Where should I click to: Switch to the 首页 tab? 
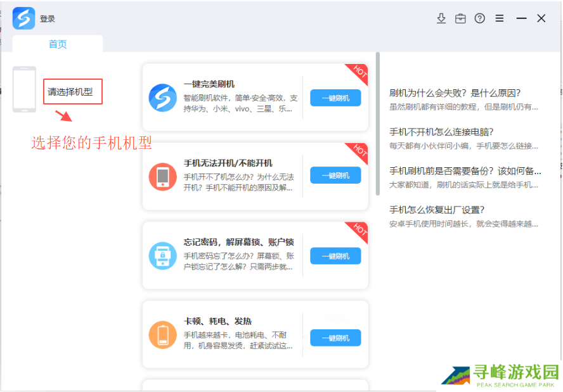tap(57, 44)
